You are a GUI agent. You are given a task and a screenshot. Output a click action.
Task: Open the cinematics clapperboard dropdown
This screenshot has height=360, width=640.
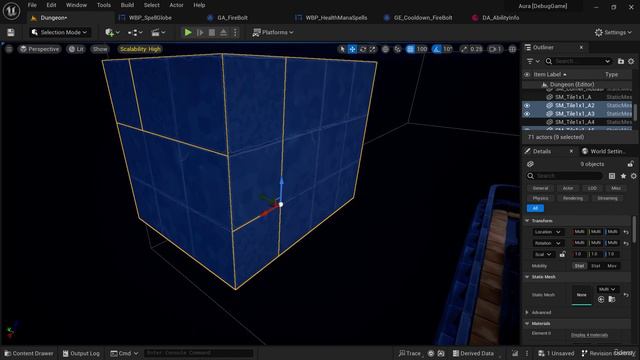158,32
